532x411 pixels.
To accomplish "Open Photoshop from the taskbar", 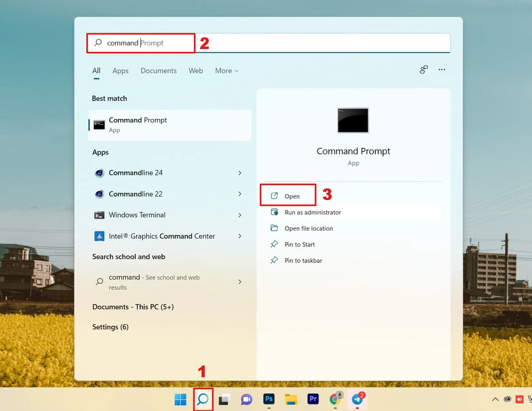I will pos(269,399).
